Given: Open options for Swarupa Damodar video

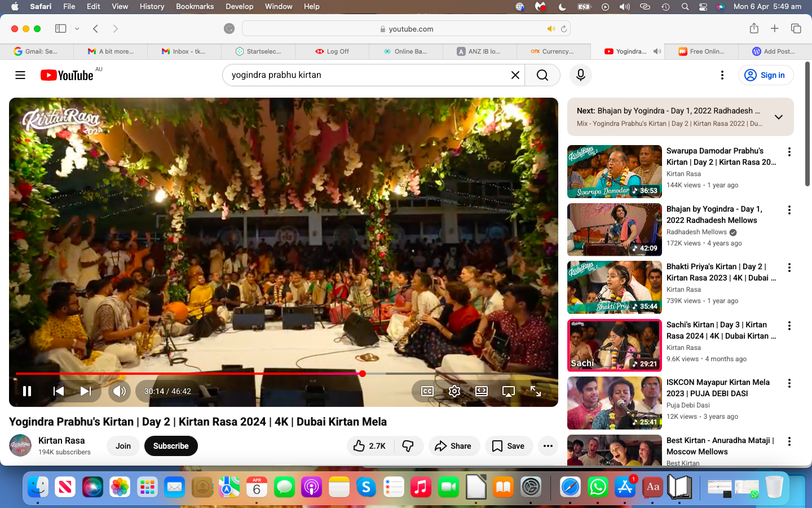Looking at the screenshot, I should click(789, 152).
